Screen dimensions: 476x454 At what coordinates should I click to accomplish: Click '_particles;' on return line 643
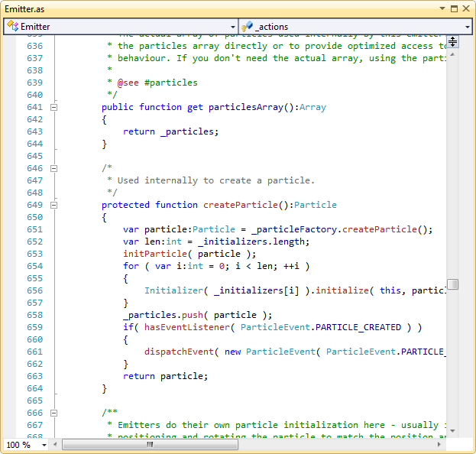[x=189, y=131]
